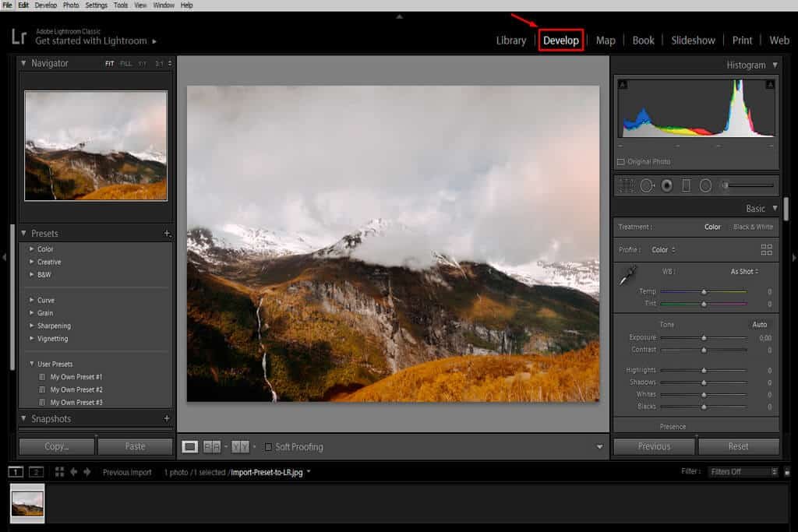The width and height of the screenshot is (798, 532).
Task: Select main window display 1
Action: [x=16, y=472]
